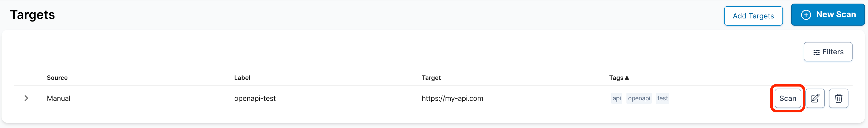Click the Add Targets button
868x128 pixels.
click(753, 16)
